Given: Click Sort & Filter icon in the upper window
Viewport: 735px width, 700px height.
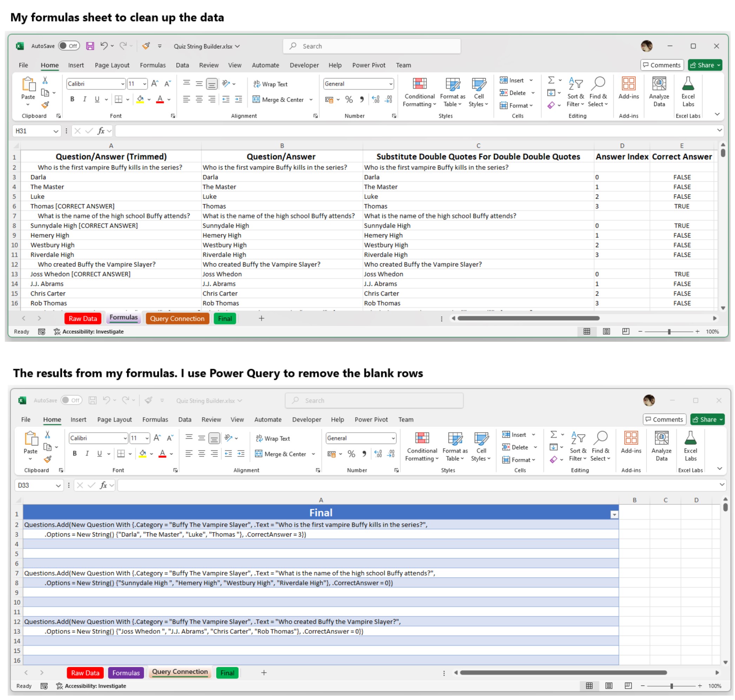Looking at the screenshot, I should coord(575,84).
